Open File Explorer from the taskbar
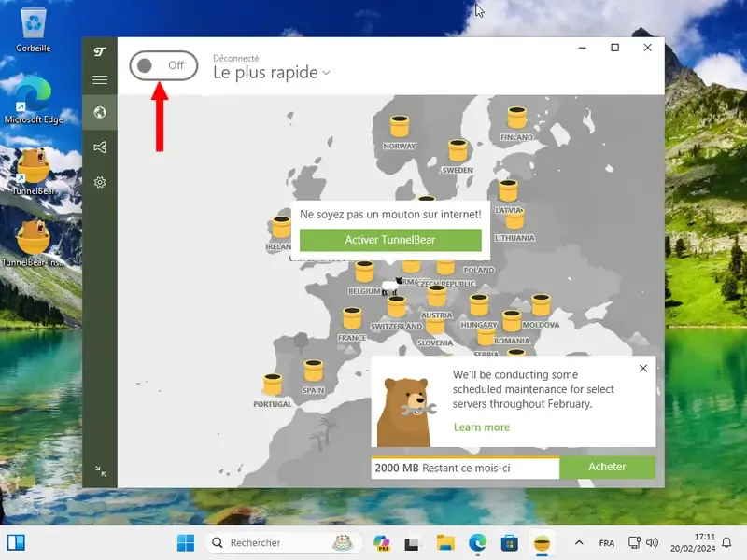 445,542
